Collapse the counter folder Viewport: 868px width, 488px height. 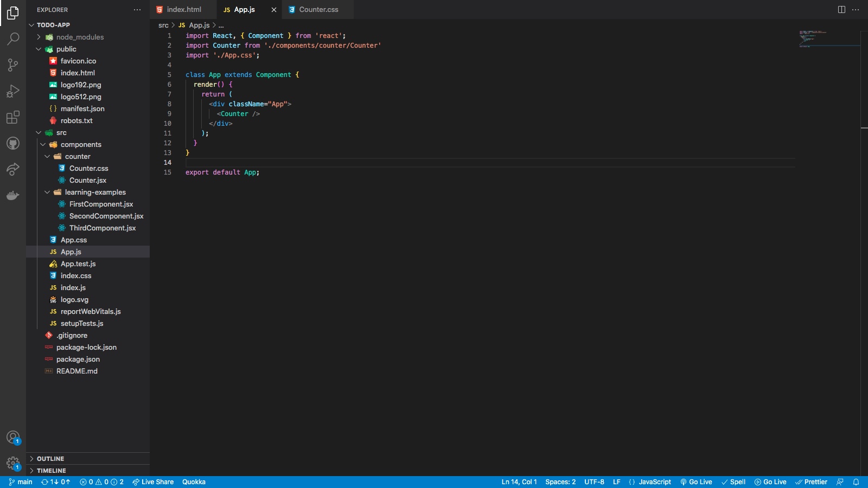click(x=88, y=156)
